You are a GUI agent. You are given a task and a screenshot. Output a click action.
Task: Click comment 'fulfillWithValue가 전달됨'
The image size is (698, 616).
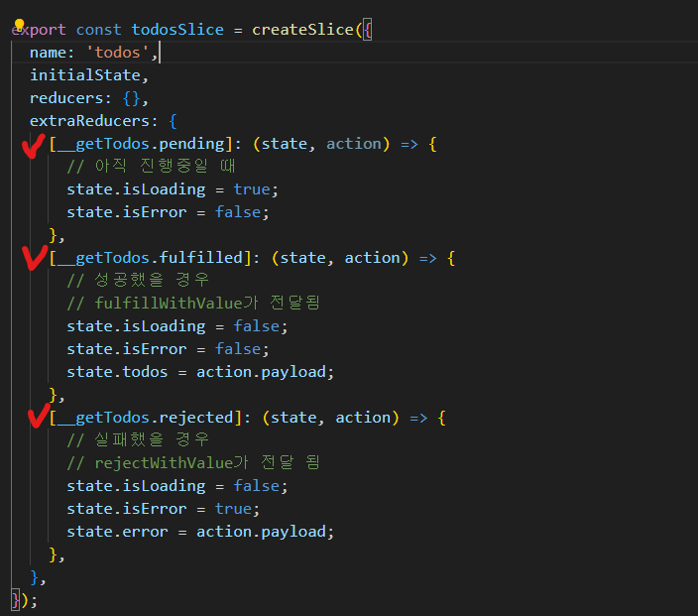(x=207, y=304)
